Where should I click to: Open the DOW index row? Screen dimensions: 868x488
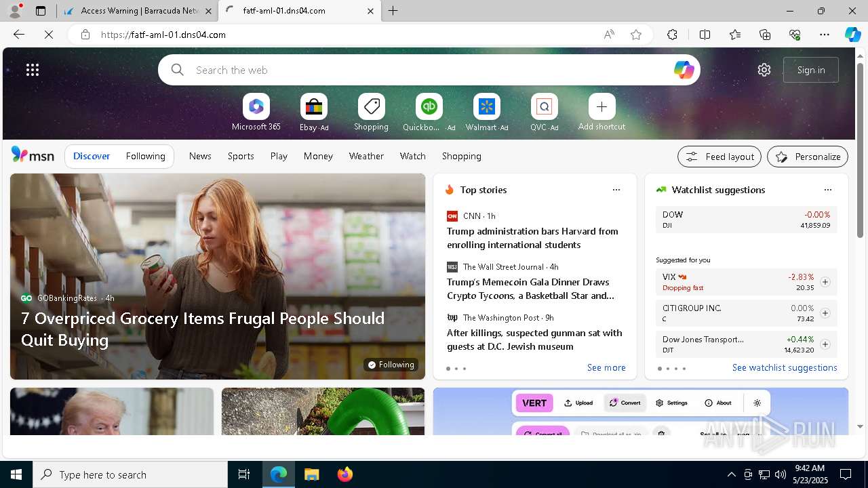tap(746, 220)
